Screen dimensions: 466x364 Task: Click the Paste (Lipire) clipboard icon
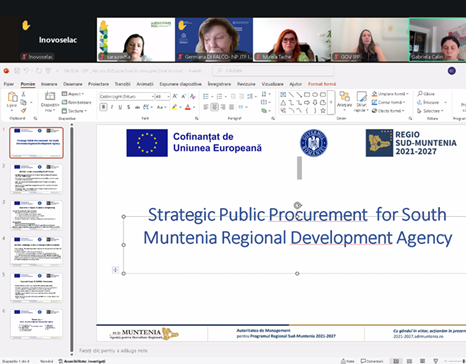[12, 97]
